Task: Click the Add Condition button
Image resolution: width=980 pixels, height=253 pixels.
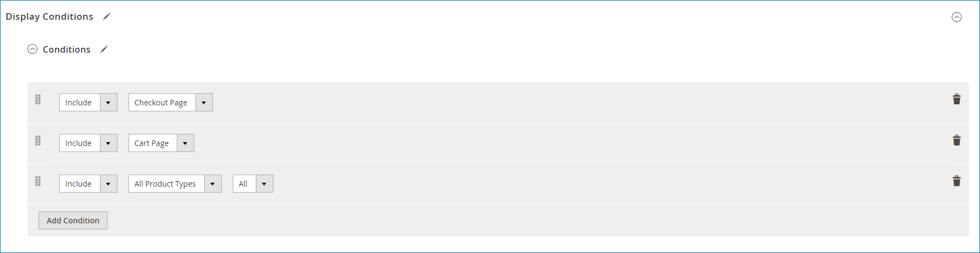Action: (x=73, y=221)
